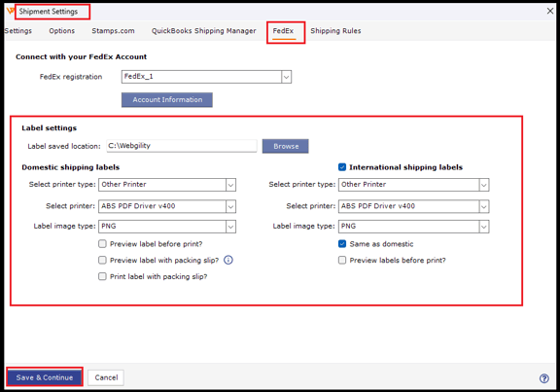Close the Shipment Settings window
This screenshot has height=392, width=560.
[x=550, y=11]
